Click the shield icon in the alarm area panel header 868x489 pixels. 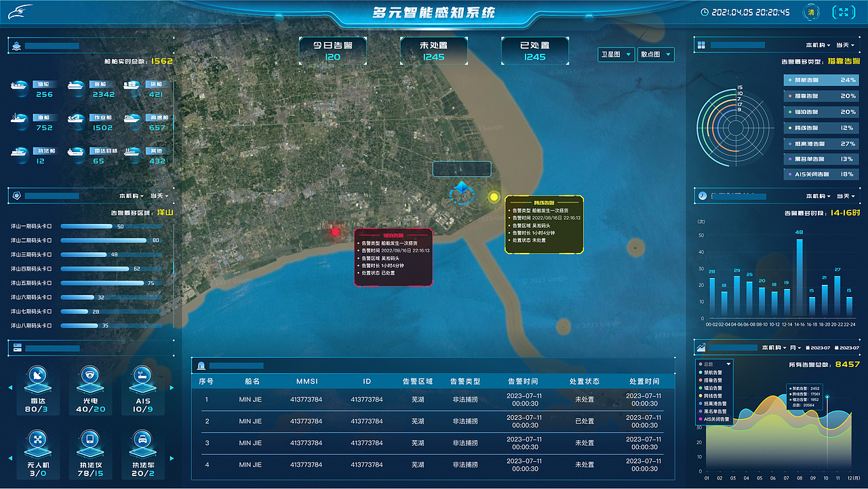coord(16,196)
